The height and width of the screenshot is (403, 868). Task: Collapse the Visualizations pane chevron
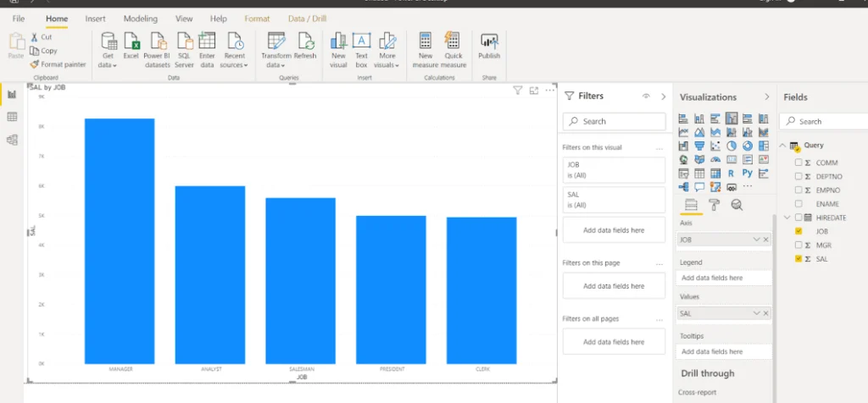point(766,97)
